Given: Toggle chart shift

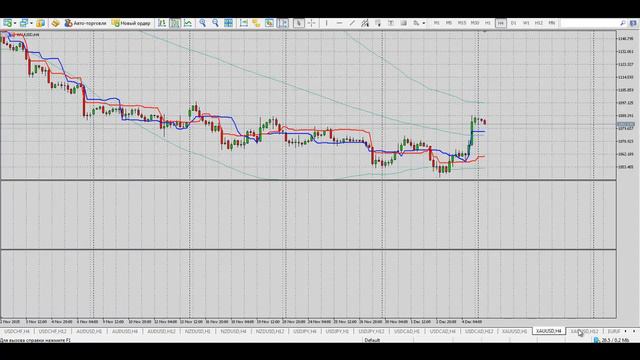Looking at the screenshot, I should 256,23.
